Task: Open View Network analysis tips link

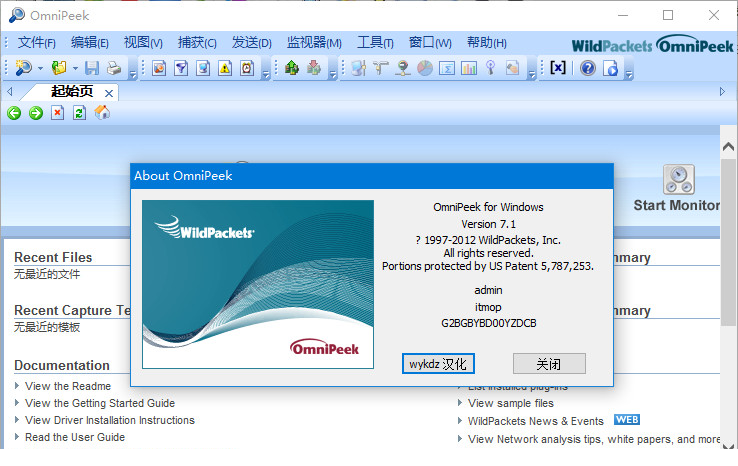Action: [x=594, y=439]
